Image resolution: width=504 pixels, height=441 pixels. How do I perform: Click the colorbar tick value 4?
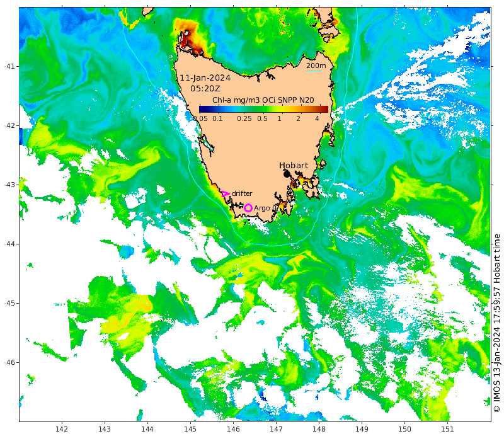click(x=317, y=118)
